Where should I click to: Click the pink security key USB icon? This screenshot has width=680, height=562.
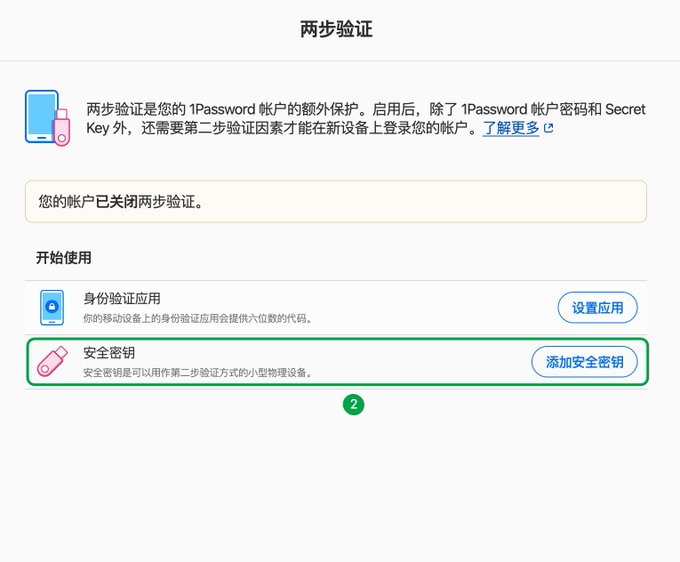click(52, 361)
